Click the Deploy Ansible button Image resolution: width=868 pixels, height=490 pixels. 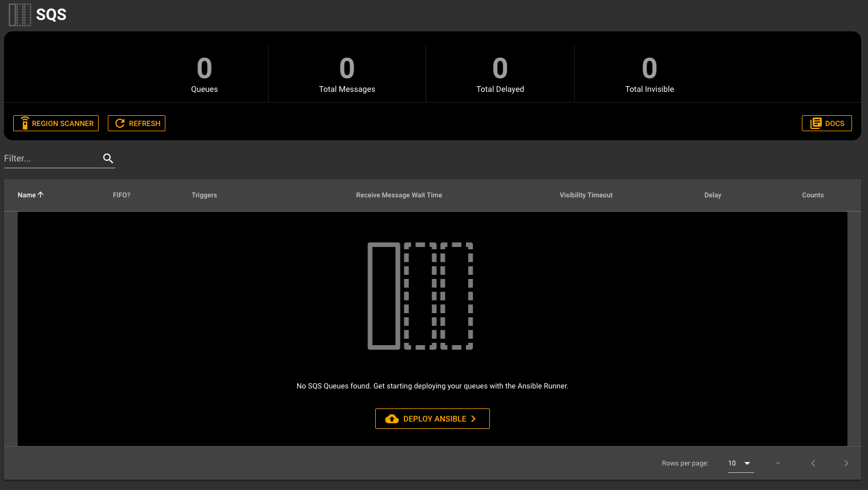pos(432,419)
